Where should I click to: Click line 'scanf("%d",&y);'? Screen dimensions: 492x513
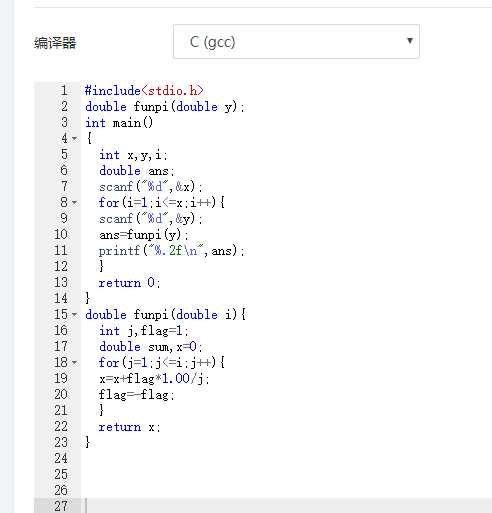point(151,219)
